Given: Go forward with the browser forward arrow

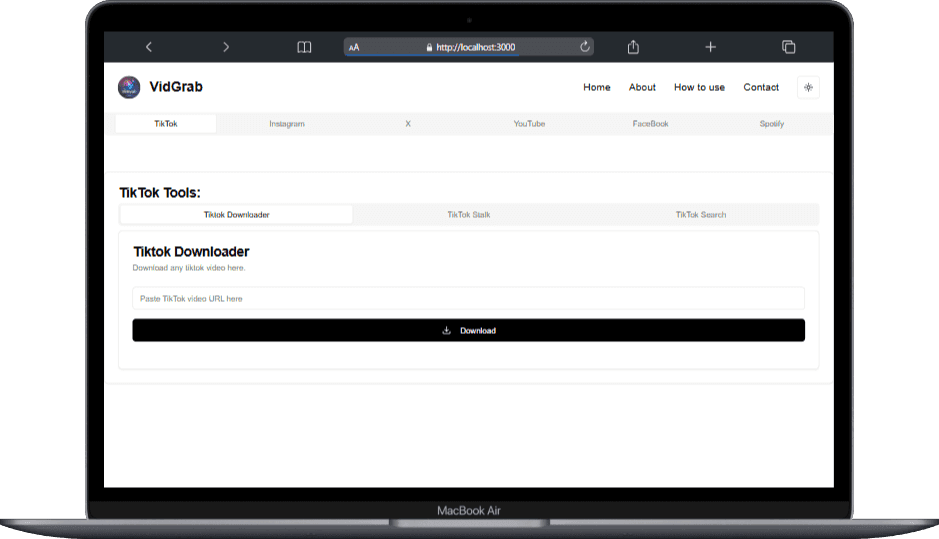Looking at the screenshot, I should [226, 47].
